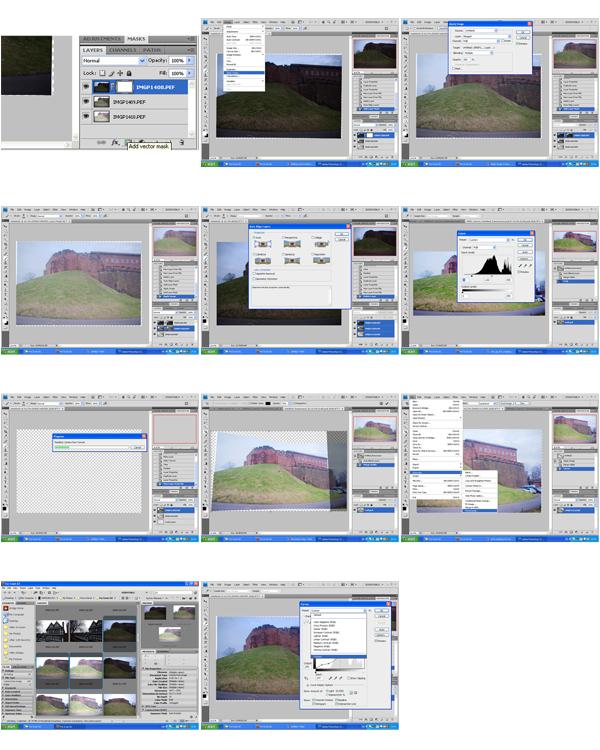Click the Link layers icon in Layers panel
This screenshot has width=600, height=750.
pos(101,143)
